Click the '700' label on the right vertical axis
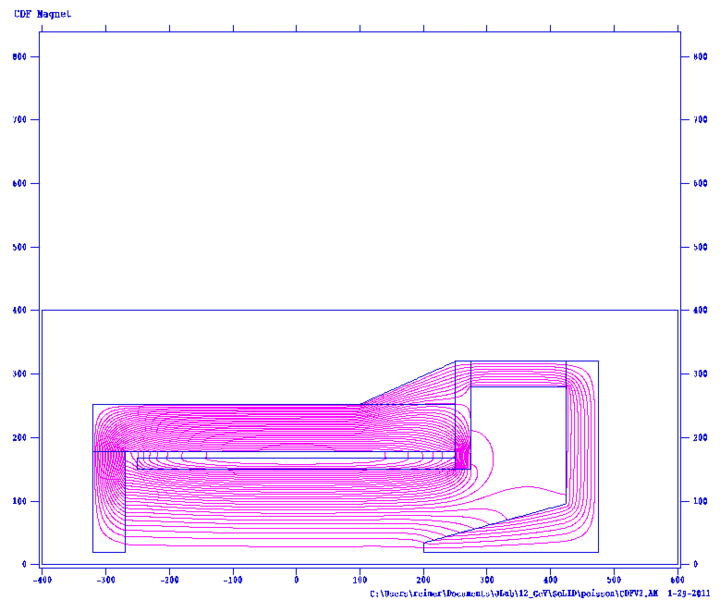Image resolution: width=720 pixels, height=600 pixels. pos(700,119)
